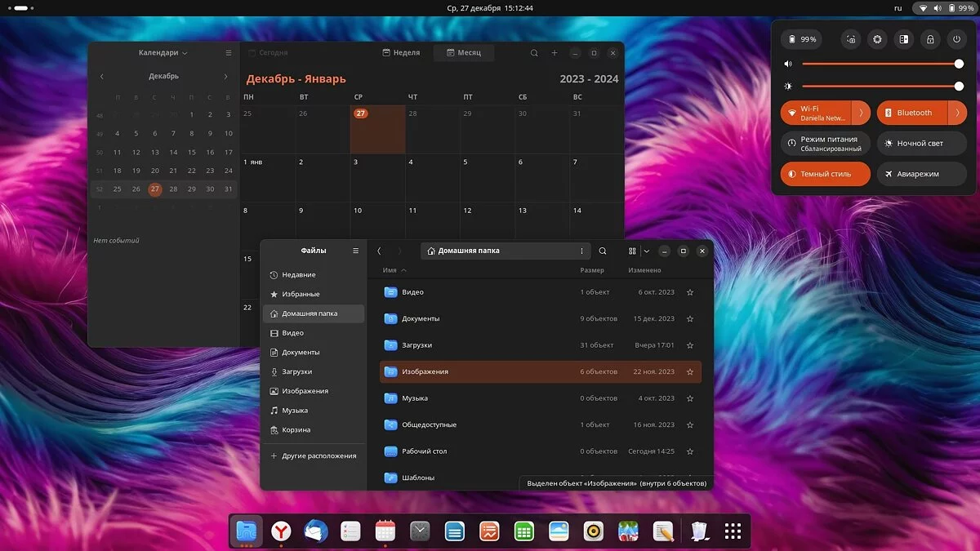Open Другие расположения in the Files sidebar
This screenshot has height=551, width=980.
coord(318,456)
